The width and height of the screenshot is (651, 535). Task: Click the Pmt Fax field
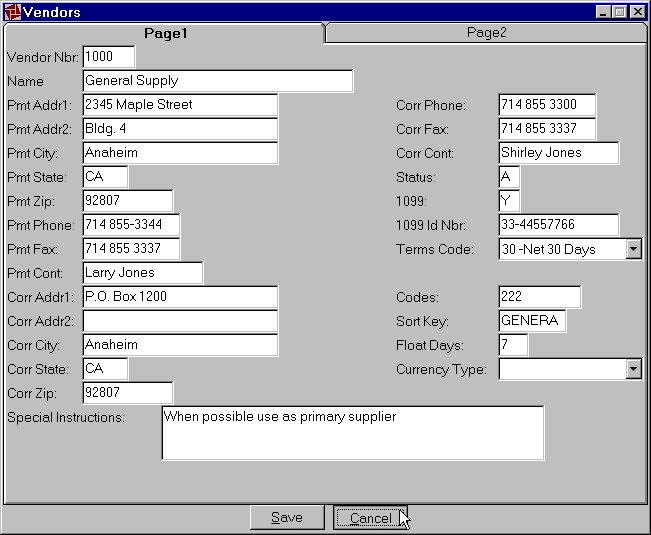[131, 249]
